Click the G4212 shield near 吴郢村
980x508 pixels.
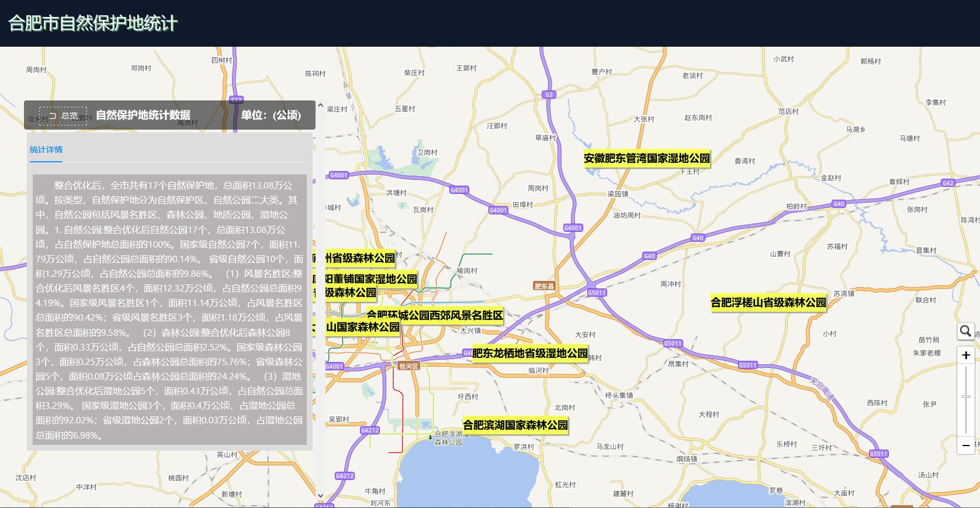[x=370, y=430]
